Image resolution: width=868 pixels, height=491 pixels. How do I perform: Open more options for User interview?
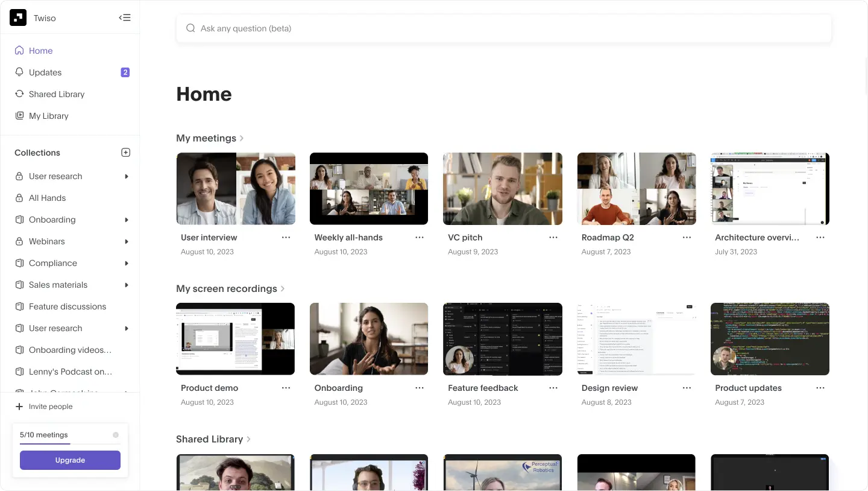click(x=286, y=238)
